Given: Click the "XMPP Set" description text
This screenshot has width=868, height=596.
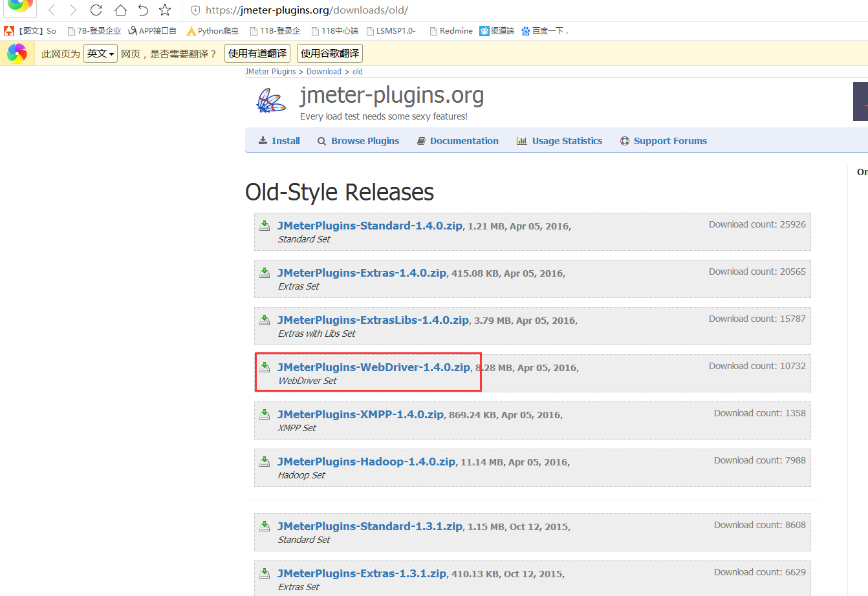Looking at the screenshot, I should [x=297, y=428].
